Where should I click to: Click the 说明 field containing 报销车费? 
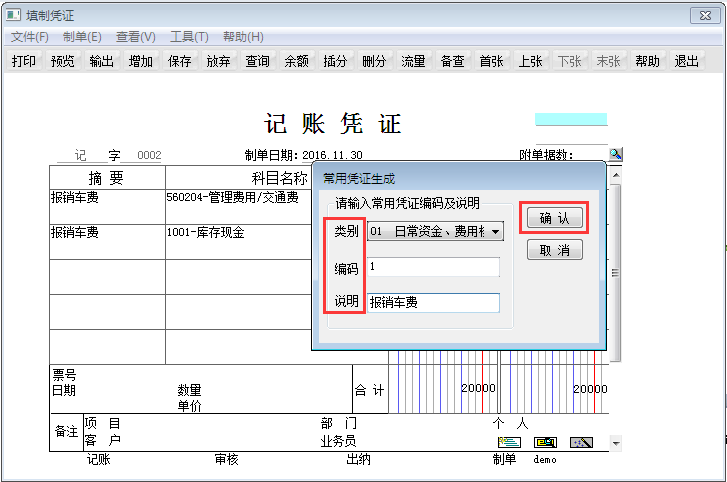pos(432,302)
